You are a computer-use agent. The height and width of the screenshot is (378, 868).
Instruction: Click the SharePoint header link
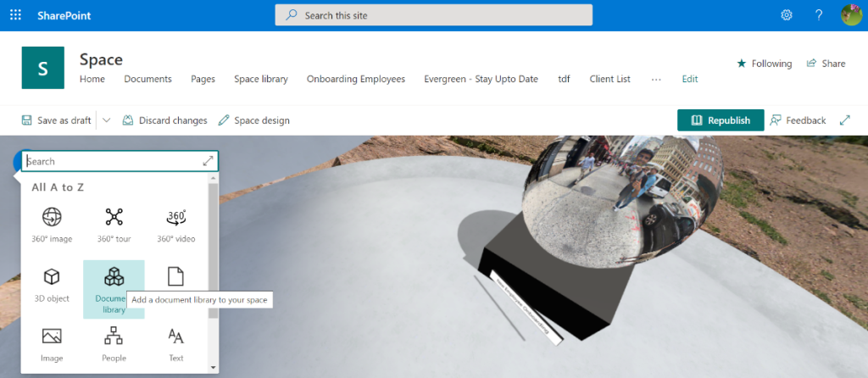[64, 15]
